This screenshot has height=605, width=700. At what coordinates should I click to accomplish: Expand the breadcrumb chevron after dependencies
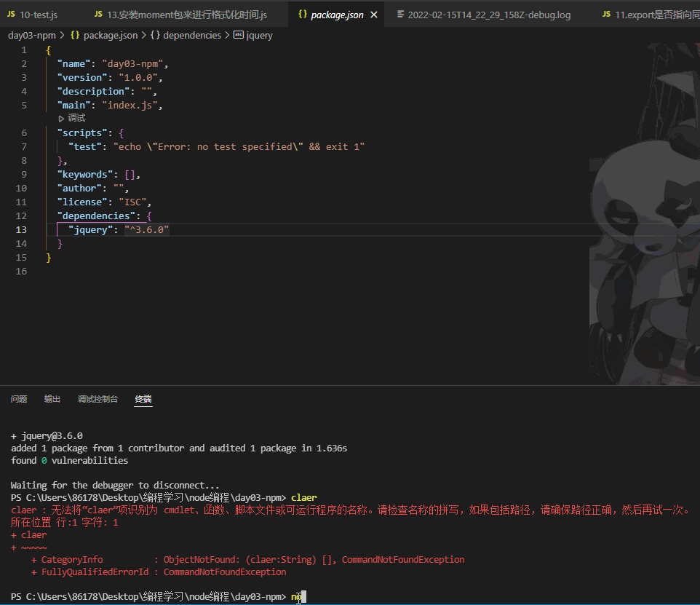pyautogui.click(x=227, y=35)
